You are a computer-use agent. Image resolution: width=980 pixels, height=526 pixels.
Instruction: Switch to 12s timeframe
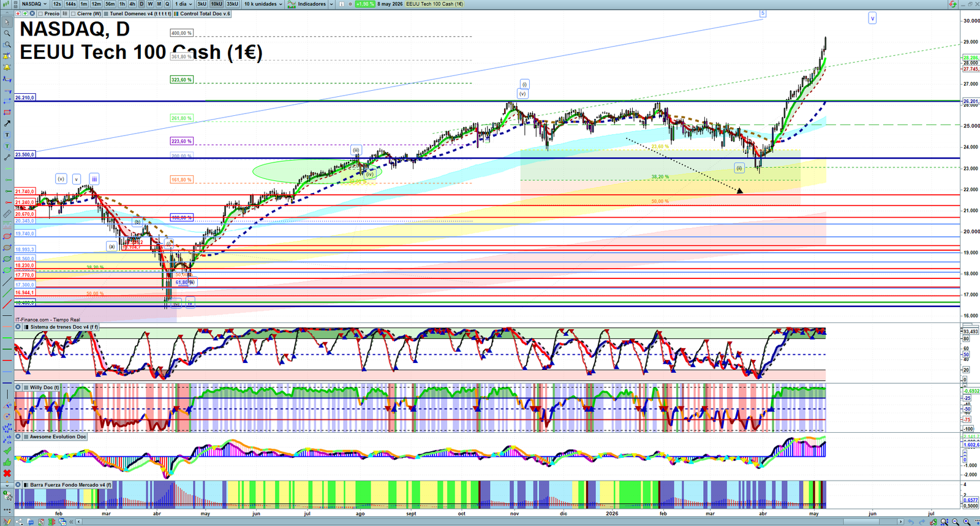(x=57, y=4)
